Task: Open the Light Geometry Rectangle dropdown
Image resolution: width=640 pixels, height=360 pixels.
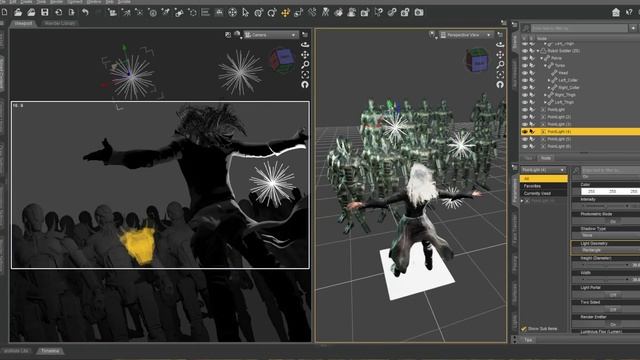Action: click(606, 250)
